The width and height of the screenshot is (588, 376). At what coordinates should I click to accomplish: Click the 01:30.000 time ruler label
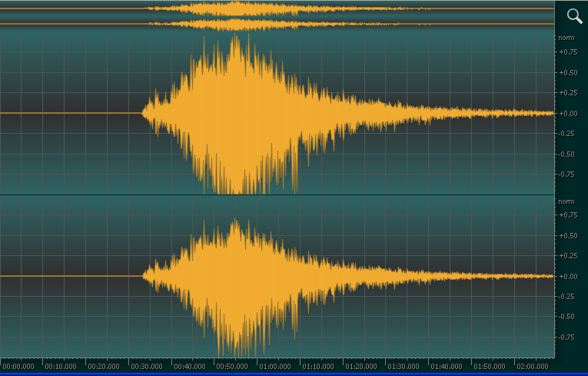click(x=404, y=366)
